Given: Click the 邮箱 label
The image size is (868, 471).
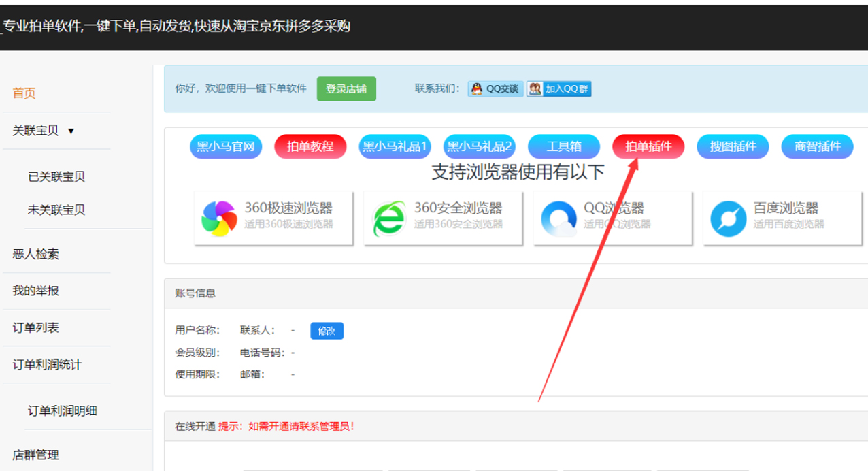Looking at the screenshot, I should (x=252, y=374).
